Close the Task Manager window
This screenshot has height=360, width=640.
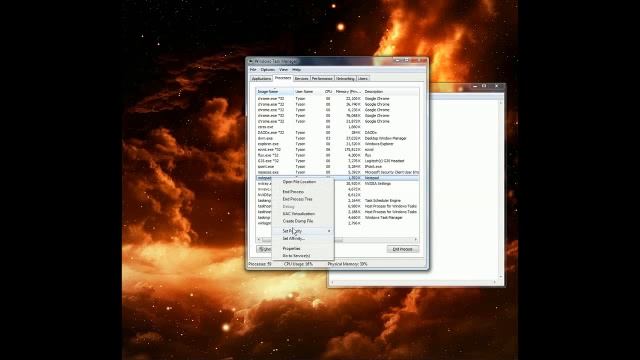[420, 60]
